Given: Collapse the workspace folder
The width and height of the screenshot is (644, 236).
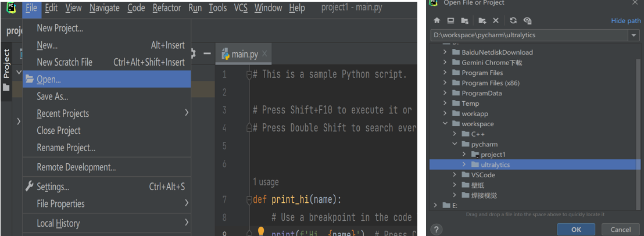Looking at the screenshot, I should point(445,124).
